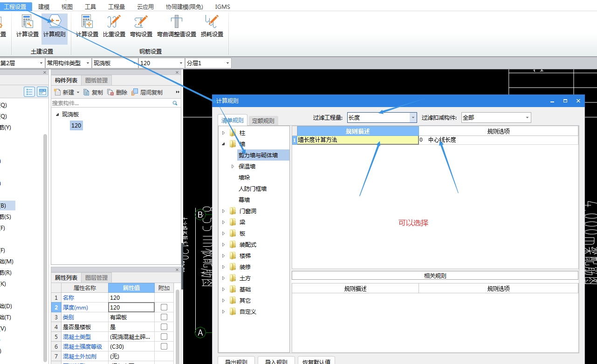This screenshot has width=597, height=364.
Task: Open the 过滤扣减构件 dropdown showing 全部
Action: point(527,118)
